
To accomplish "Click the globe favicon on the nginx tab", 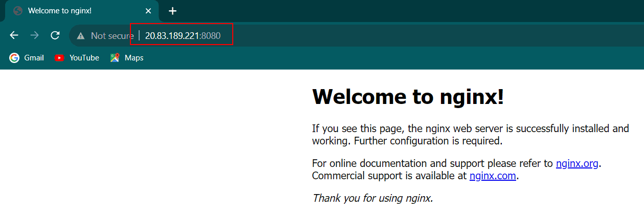I will (x=18, y=11).
